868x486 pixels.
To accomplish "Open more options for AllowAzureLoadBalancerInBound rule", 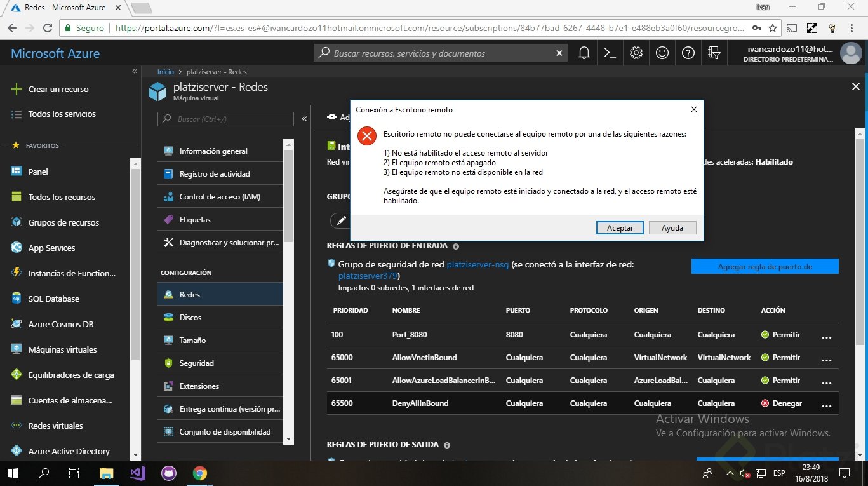I will coord(826,382).
